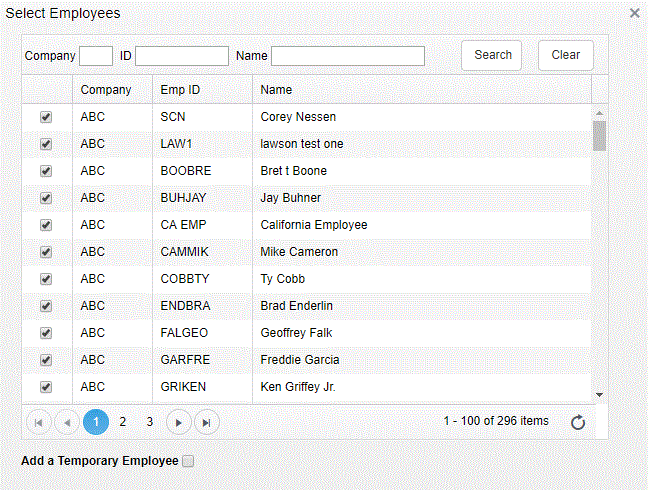Click Emp ID cell GARFRE
Viewport: 648px width, 490px height.
click(202, 360)
